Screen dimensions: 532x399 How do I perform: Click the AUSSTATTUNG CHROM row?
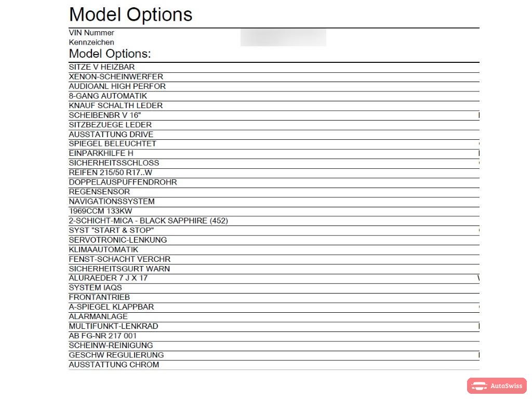pos(274,365)
